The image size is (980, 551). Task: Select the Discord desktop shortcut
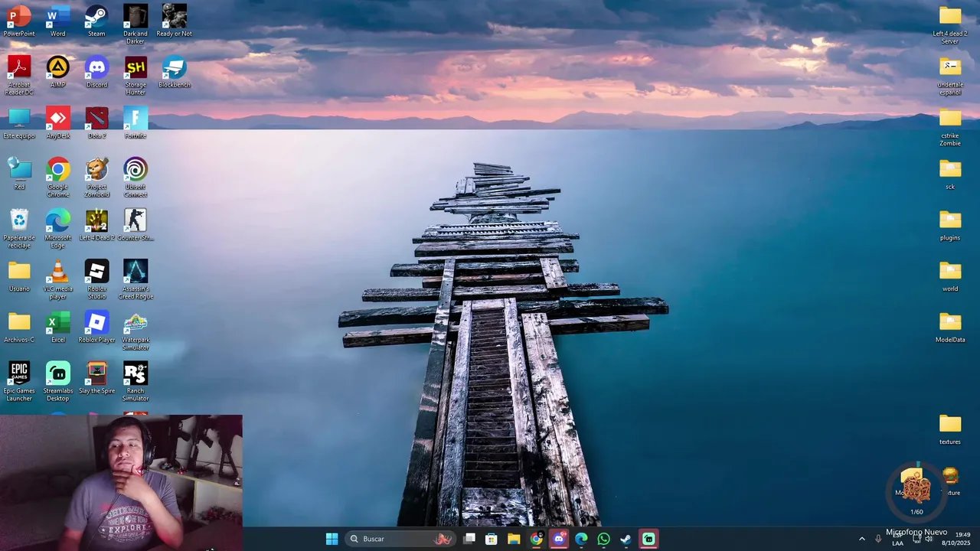(x=96, y=72)
